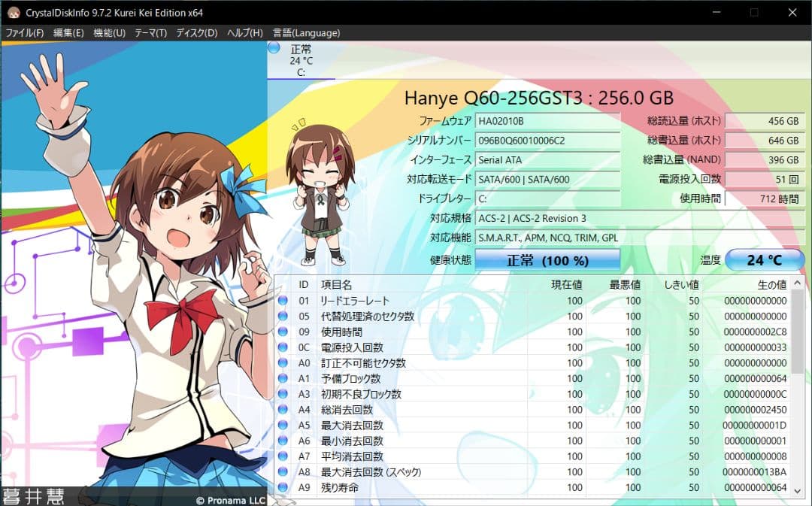812x506 pixels.
Task: Open the テーマ(T) menu
Action: 150,32
